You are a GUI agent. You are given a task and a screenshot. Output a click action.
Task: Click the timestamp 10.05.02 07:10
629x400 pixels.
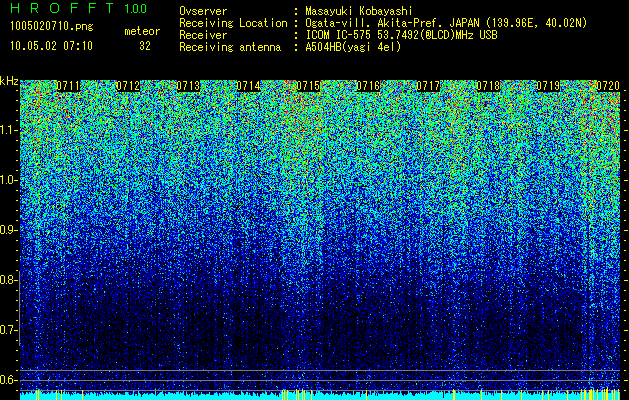51,46
